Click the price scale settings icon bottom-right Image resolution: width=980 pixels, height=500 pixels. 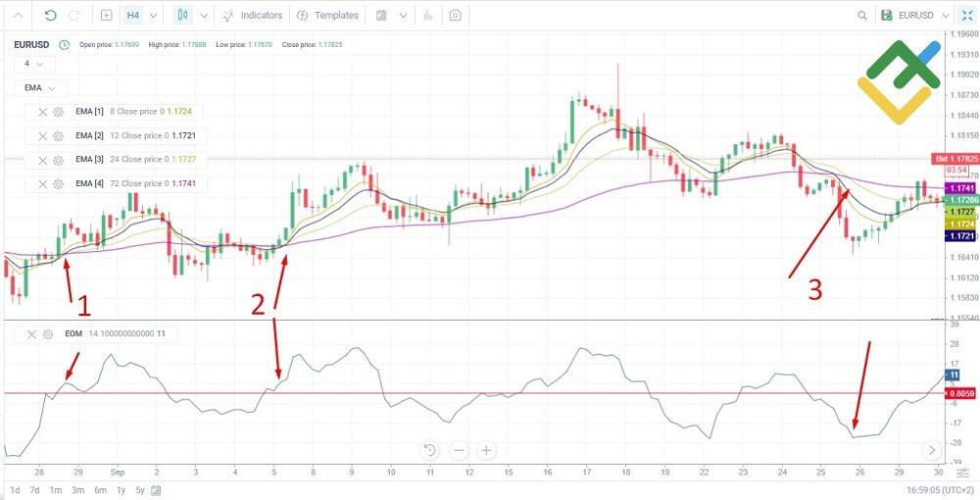pos(963,473)
